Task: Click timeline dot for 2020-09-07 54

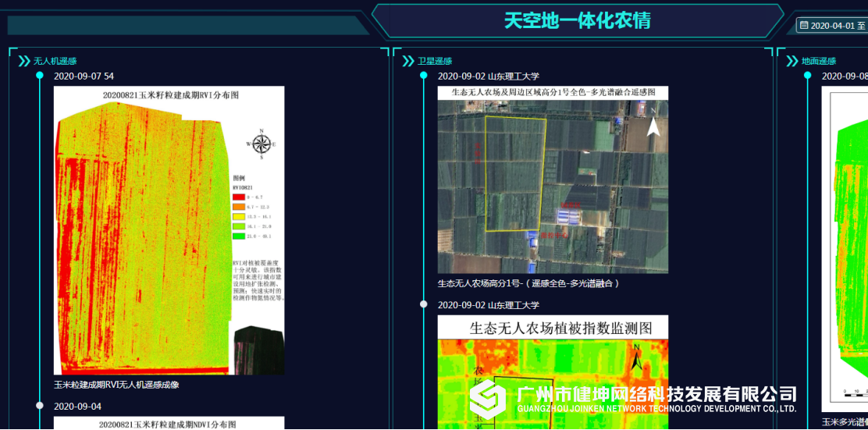Action: pyautogui.click(x=40, y=76)
